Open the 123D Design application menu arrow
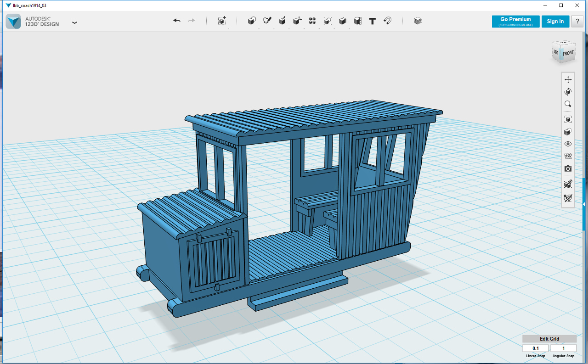The image size is (588, 364). [74, 22]
